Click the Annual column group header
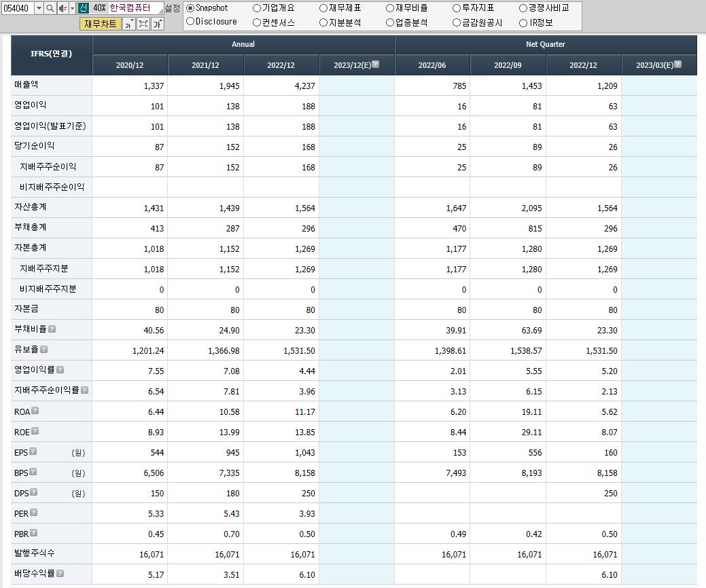This screenshot has width=706, height=588. click(243, 45)
